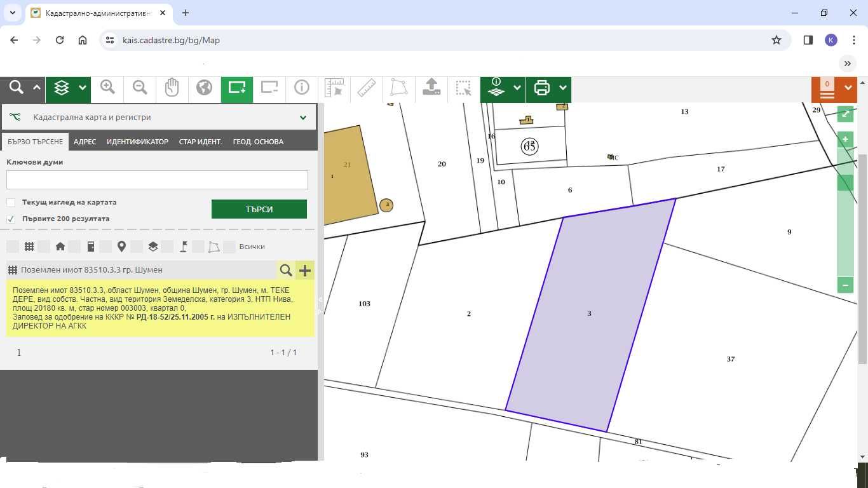
Task: Open the map layers dropdown arrow
Action: click(82, 88)
